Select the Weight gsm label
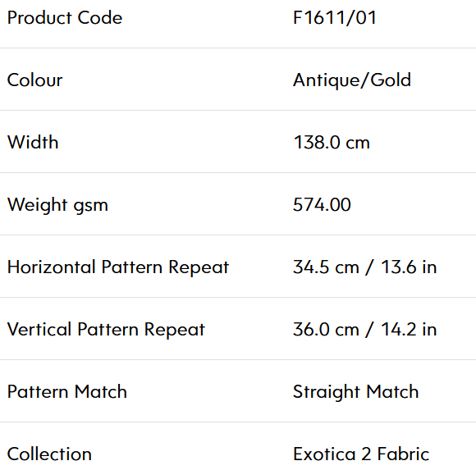 pyautogui.click(x=57, y=205)
